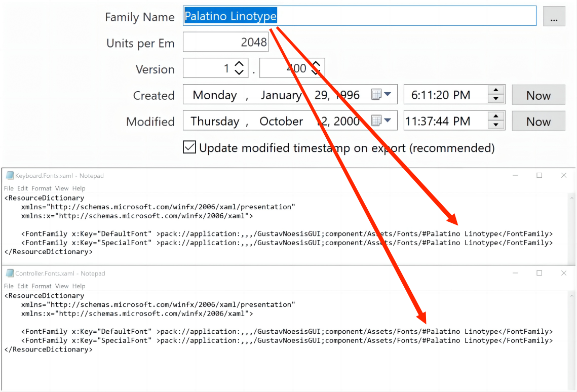The width and height of the screenshot is (577, 392).
Task: Increase the major Version number with up arrow
Action: click(239, 64)
